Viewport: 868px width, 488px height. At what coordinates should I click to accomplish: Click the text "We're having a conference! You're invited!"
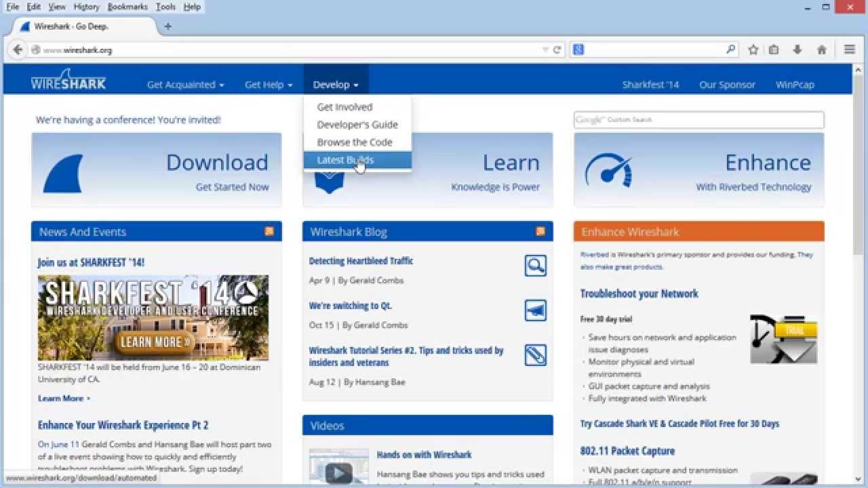tap(128, 120)
